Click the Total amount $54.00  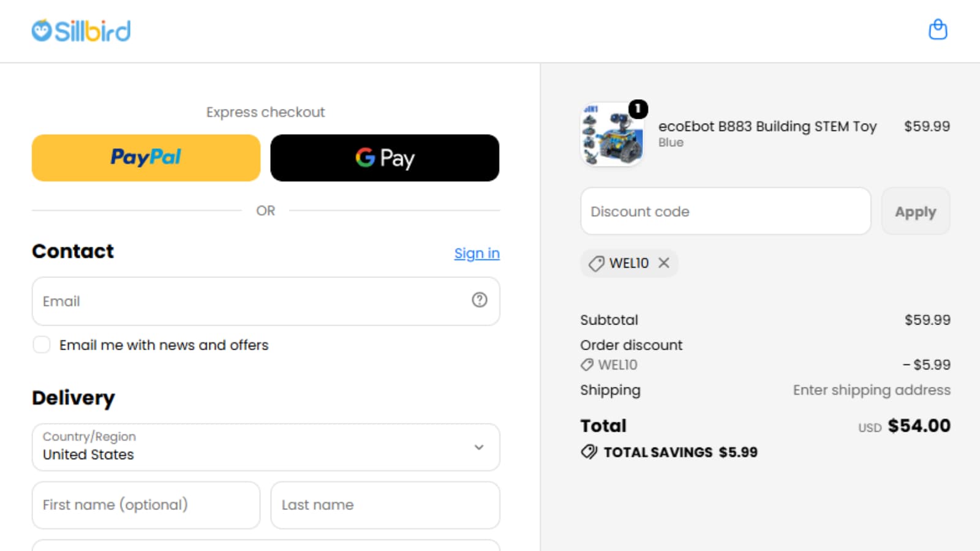(x=919, y=425)
